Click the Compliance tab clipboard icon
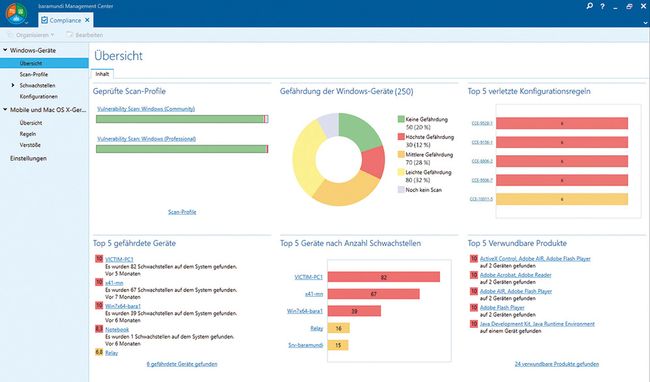The width and height of the screenshot is (650, 382). (x=44, y=20)
